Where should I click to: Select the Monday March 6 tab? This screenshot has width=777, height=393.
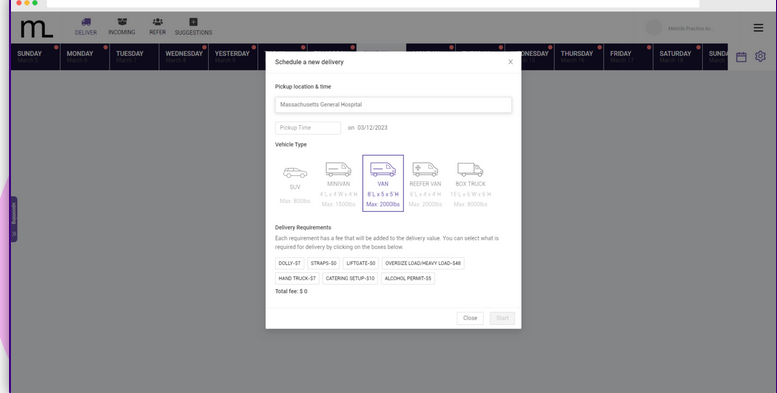click(85, 56)
